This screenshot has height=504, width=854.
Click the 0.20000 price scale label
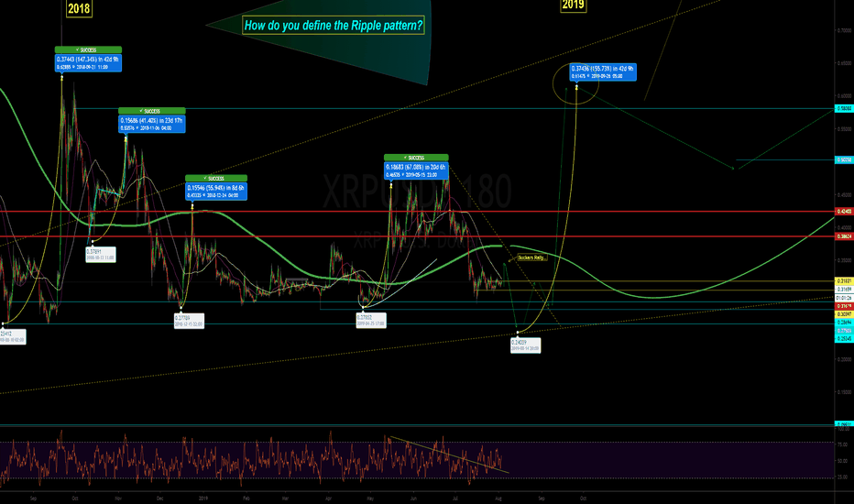tap(844, 359)
